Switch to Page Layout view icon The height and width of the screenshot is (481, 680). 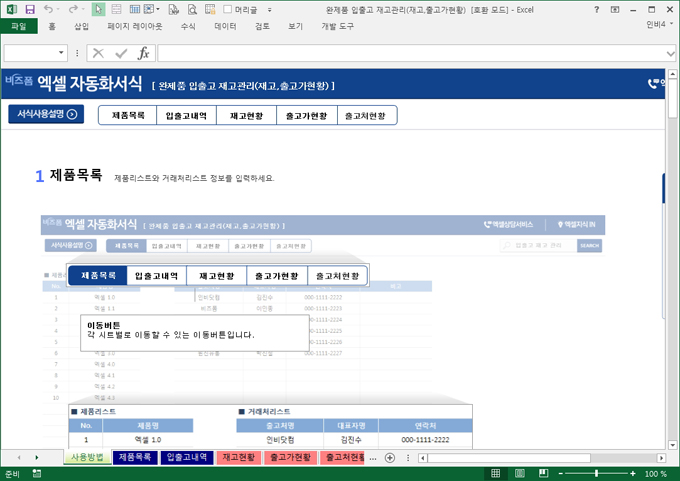520,473
